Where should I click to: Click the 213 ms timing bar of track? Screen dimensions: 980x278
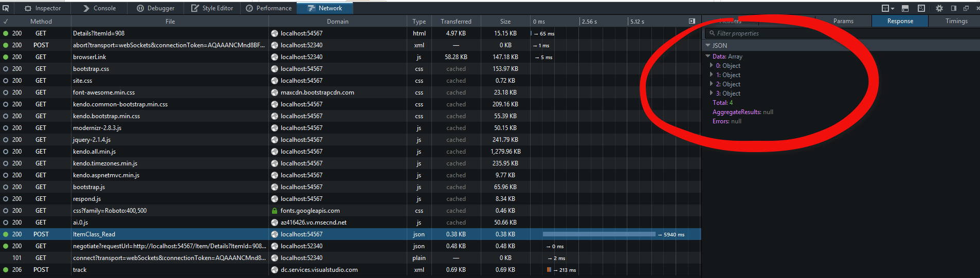click(549, 270)
